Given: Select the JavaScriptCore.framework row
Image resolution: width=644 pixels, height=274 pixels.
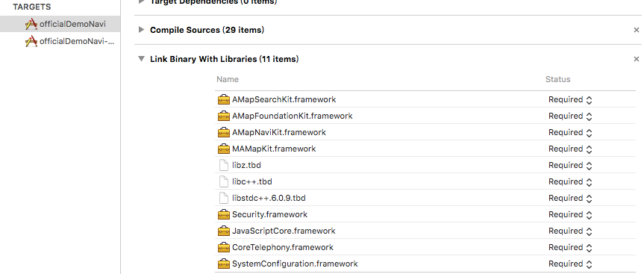Looking at the screenshot, I should coord(425,231).
